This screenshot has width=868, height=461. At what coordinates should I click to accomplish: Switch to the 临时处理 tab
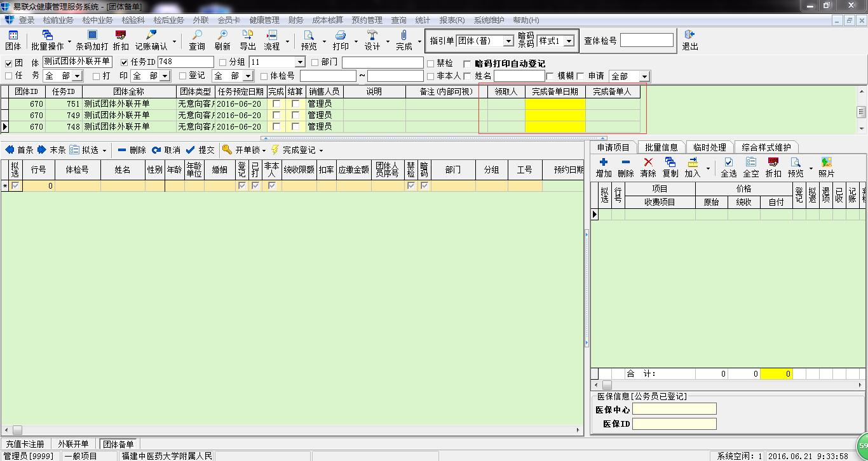click(x=710, y=147)
